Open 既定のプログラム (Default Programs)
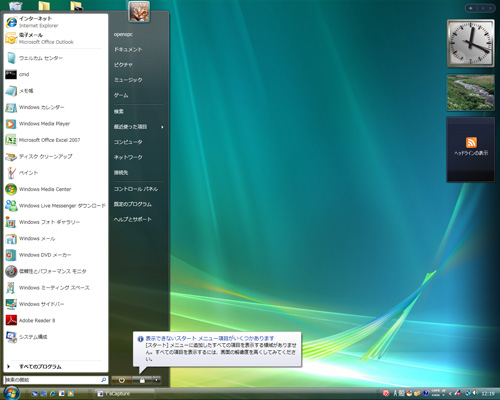The image size is (500, 400). pyautogui.click(x=138, y=204)
